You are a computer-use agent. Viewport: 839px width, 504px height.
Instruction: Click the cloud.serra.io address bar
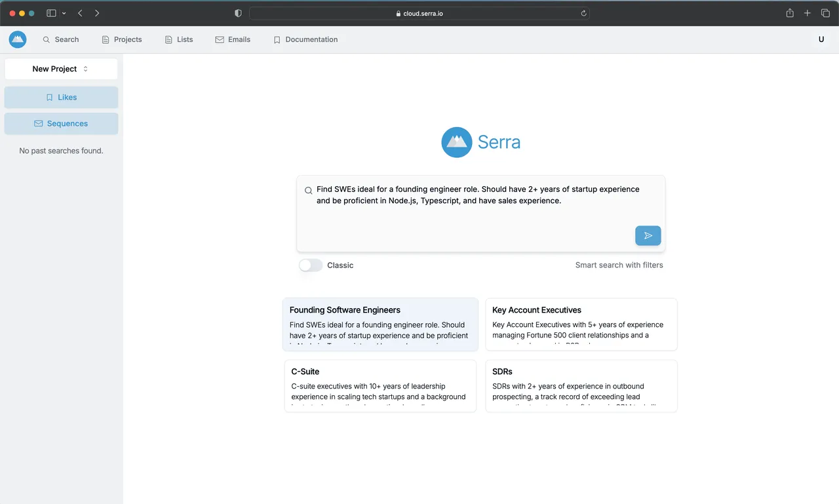coord(419,13)
